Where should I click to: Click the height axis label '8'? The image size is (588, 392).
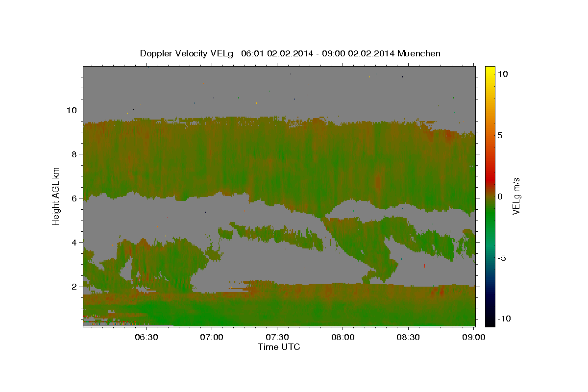coord(74,154)
